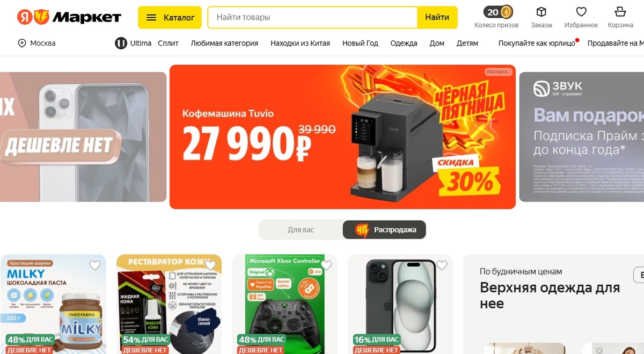Favorite the Xbox Controller product
Screen dimensions: 644x354
[x=326, y=265]
